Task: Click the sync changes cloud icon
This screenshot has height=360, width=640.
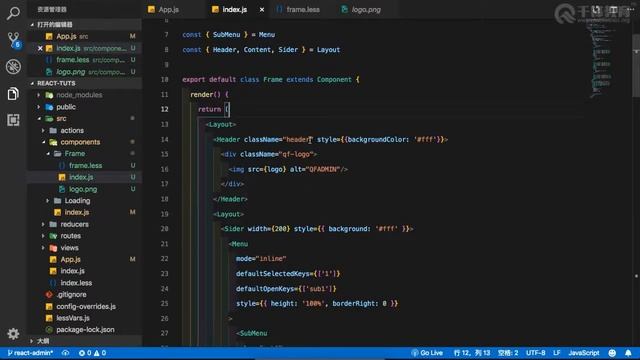Action: coord(65,353)
